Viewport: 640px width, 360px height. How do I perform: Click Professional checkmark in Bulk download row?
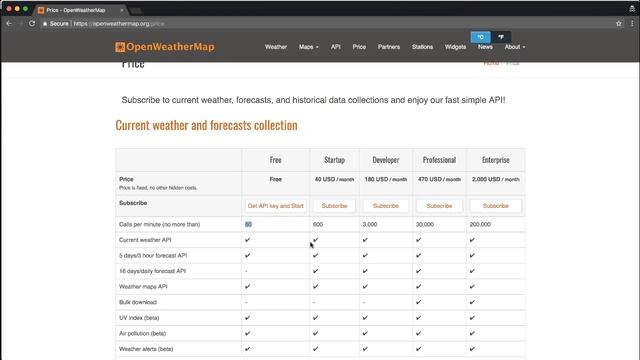tap(418, 302)
